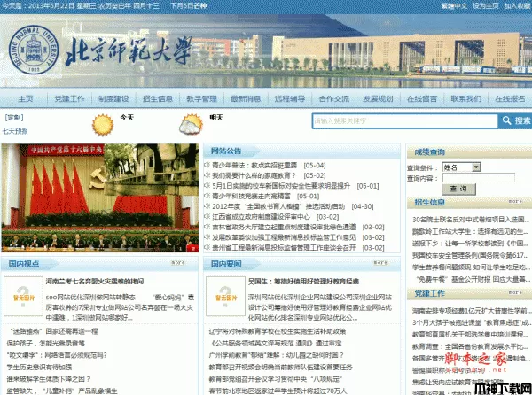Open sidebar link 湖南安排专项经费1亿元
This screenshot has width=532, height=395.
tap(471, 311)
